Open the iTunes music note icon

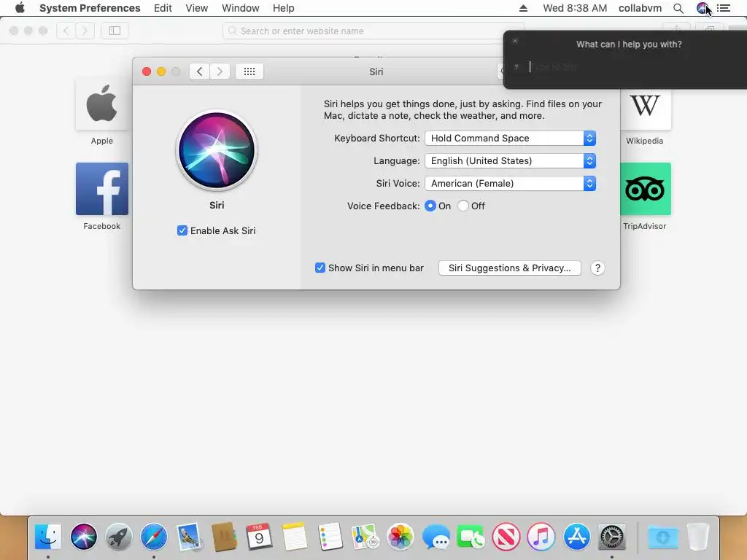[541, 537]
